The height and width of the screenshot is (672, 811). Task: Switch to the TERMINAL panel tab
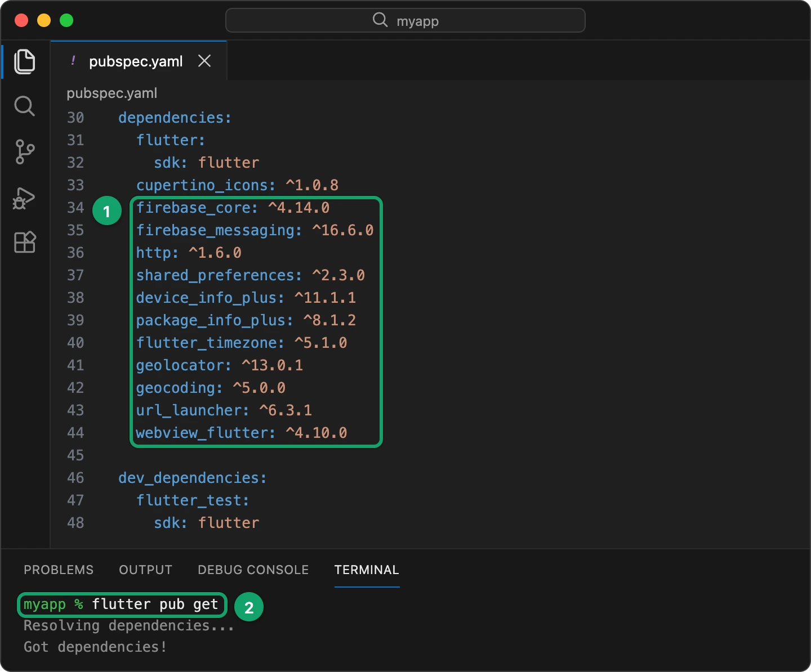367,570
